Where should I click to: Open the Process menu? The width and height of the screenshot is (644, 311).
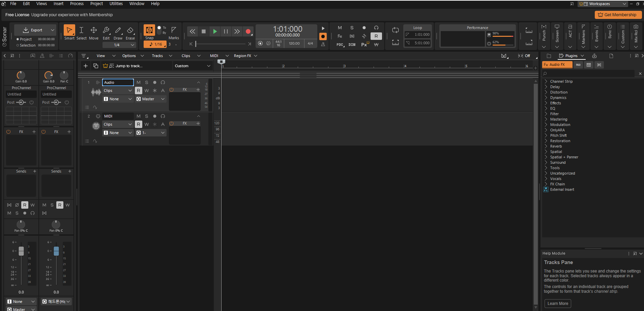pyautogui.click(x=77, y=4)
